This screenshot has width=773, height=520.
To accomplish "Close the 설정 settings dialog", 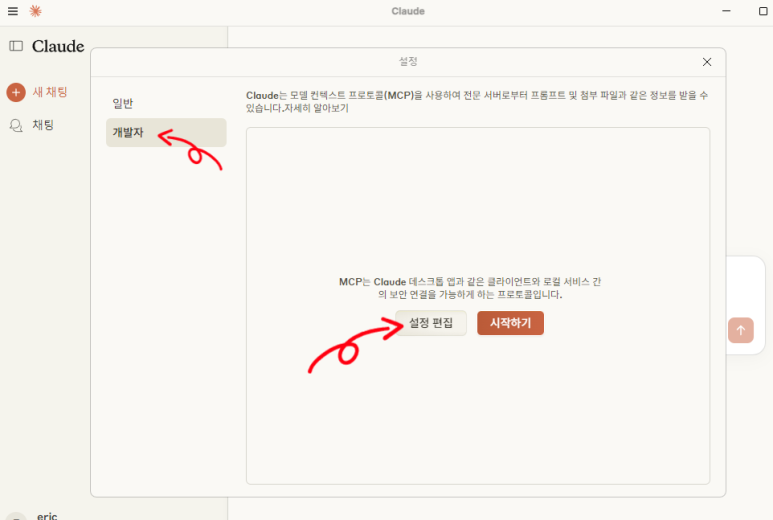I will (x=707, y=62).
